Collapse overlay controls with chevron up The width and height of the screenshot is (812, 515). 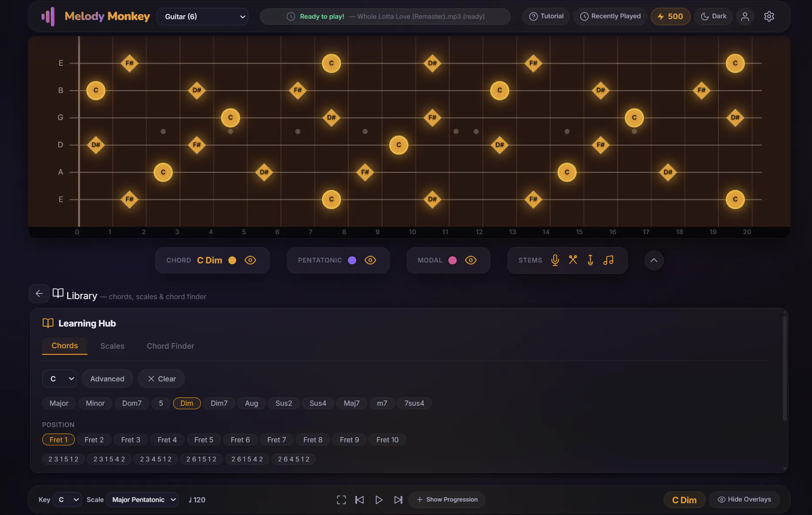pyautogui.click(x=654, y=260)
